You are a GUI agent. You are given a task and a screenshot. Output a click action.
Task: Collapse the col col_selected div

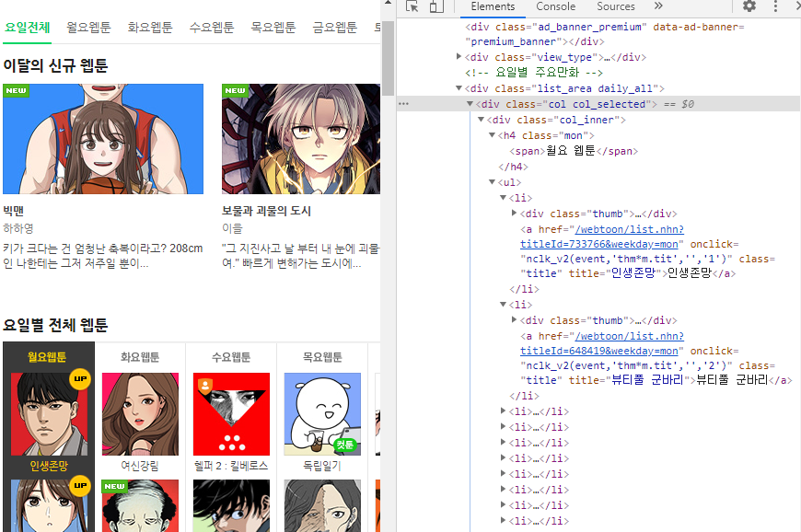[x=470, y=104]
